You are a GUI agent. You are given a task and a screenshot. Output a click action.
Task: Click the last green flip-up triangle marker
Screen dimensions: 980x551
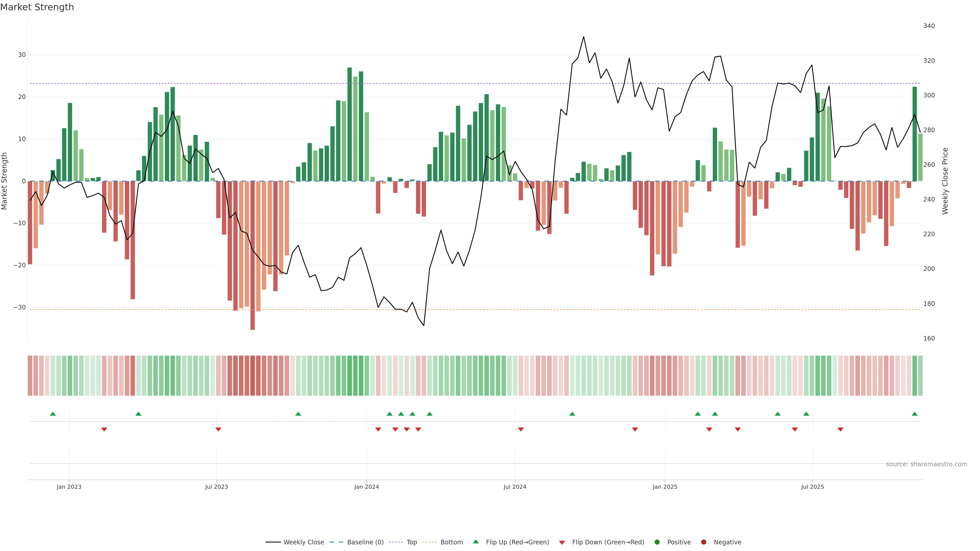(x=915, y=414)
